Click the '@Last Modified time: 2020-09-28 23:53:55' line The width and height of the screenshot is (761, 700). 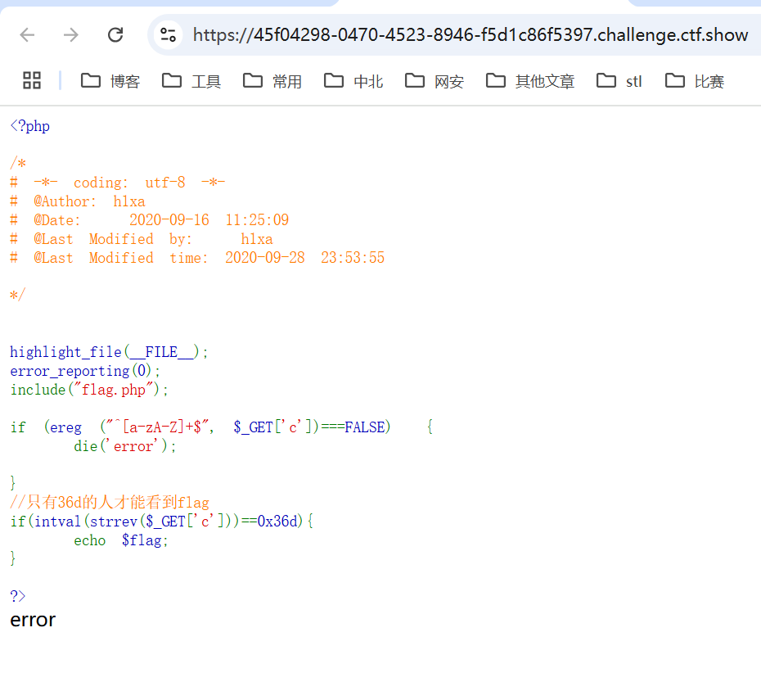(197, 258)
